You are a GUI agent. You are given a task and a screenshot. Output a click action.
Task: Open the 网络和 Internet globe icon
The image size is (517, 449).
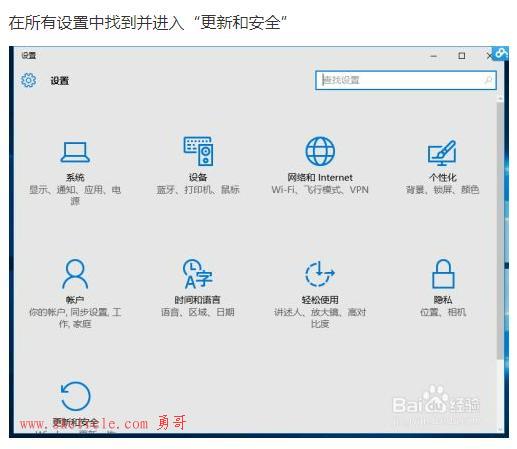coord(320,151)
